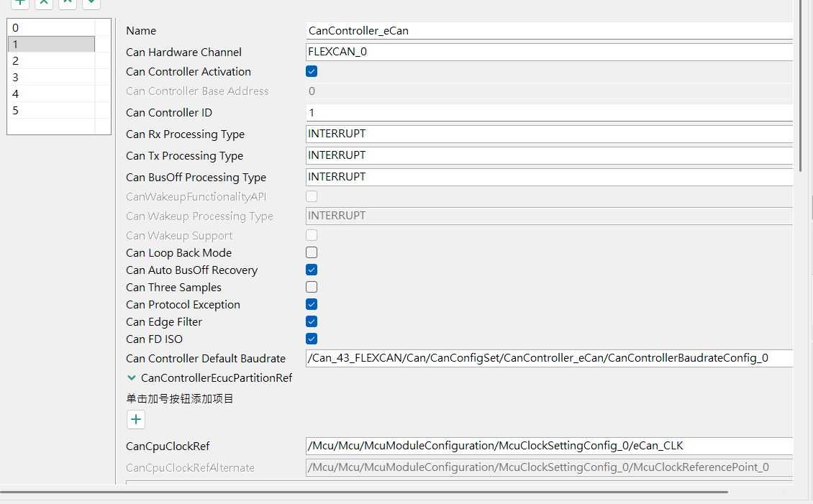Click the horizontal scrollbar at bottom
Viewport: 813px width, 504px height.
click(x=364, y=492)
